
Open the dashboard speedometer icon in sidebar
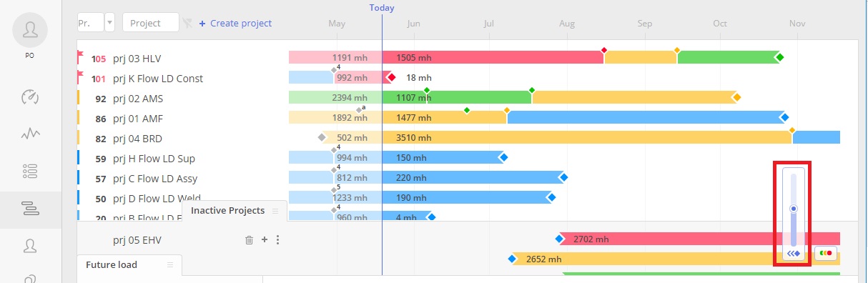coord(30,96)
